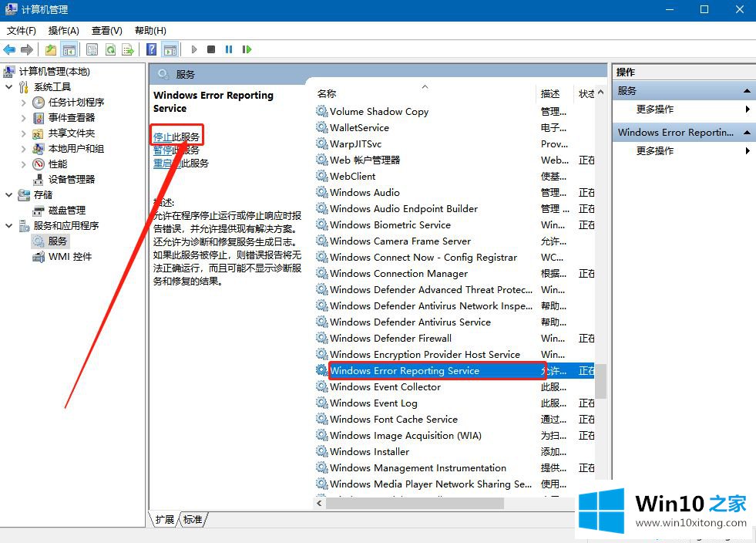Viewport: 756px width, 543px height.
Task: Click the scroll up arrow of services list
Action: pos(601,93)
